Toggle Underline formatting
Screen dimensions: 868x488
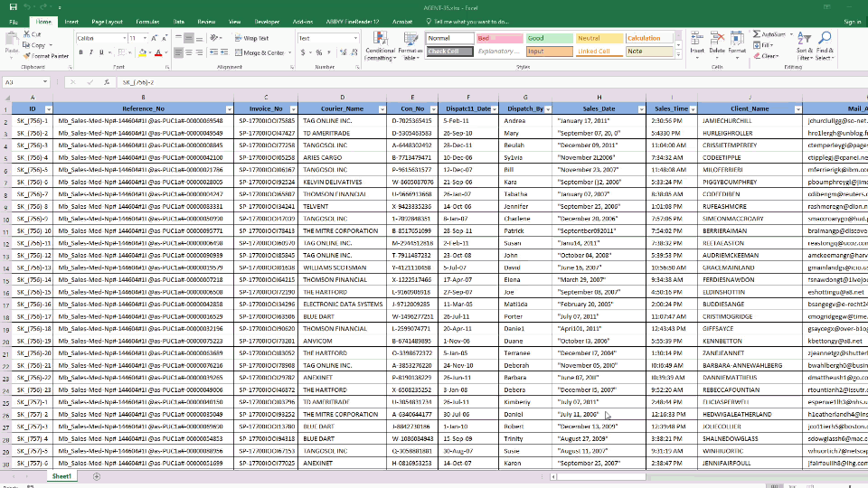click(x=101, y=52)
